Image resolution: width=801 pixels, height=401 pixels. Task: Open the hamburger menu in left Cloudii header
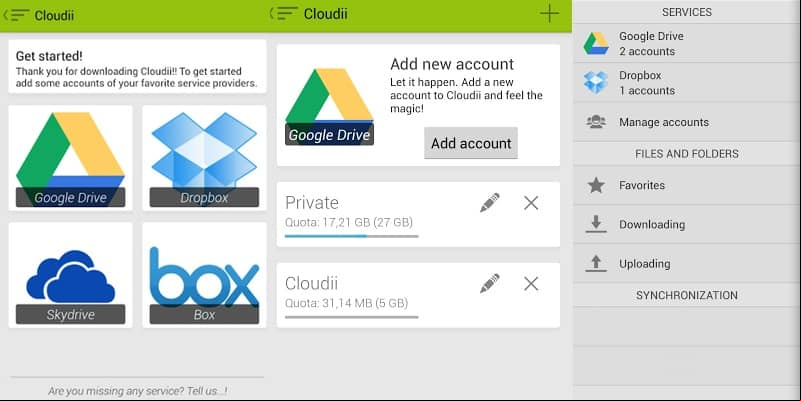pos(16,15)
